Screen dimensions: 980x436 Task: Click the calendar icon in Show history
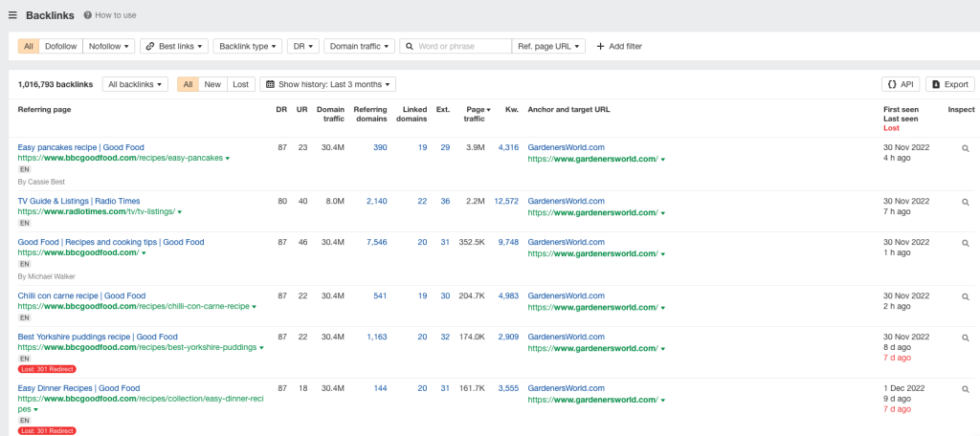(270, 84)
